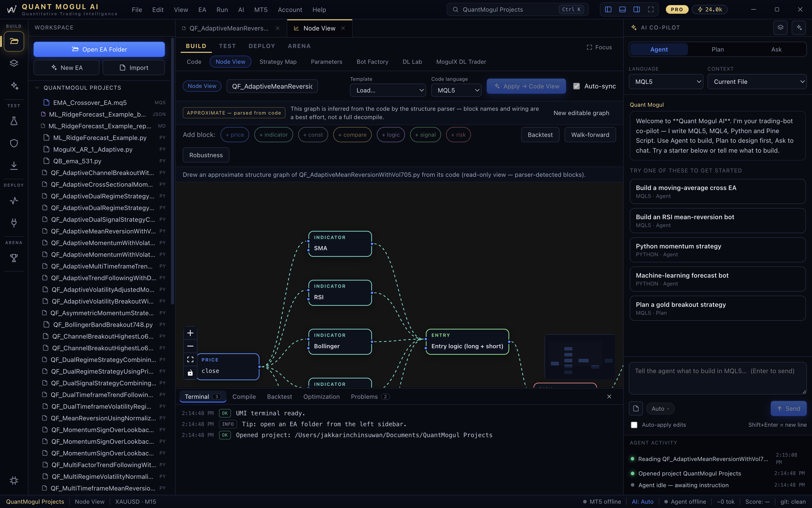Toggle left panel layout icon in title bar
Screen dimensions: 812x508
[x=608, y=9]
